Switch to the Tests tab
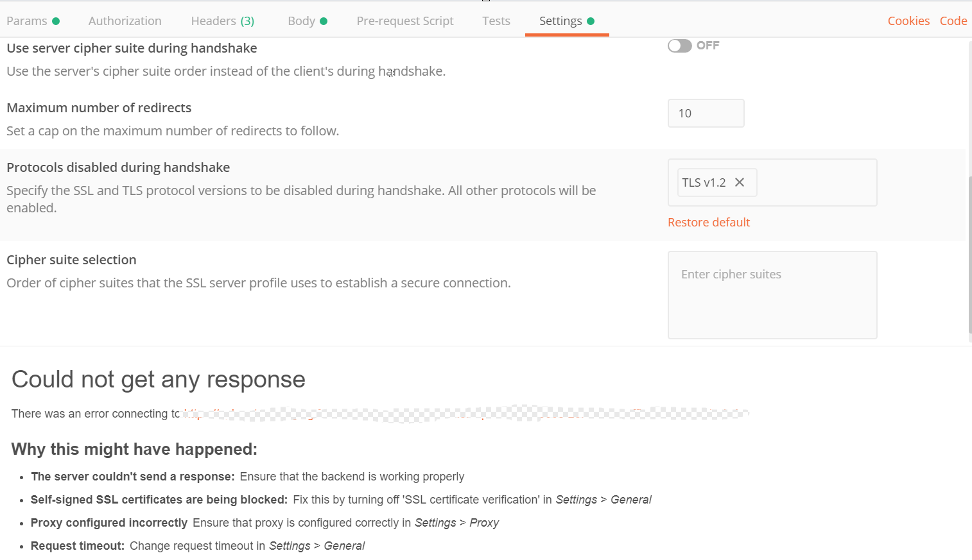 pyautogui.click(x=496, y=21)
